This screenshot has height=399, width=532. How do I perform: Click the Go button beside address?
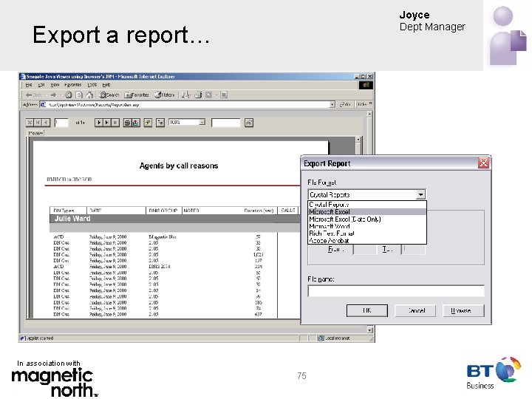click(x=345, y=104)
